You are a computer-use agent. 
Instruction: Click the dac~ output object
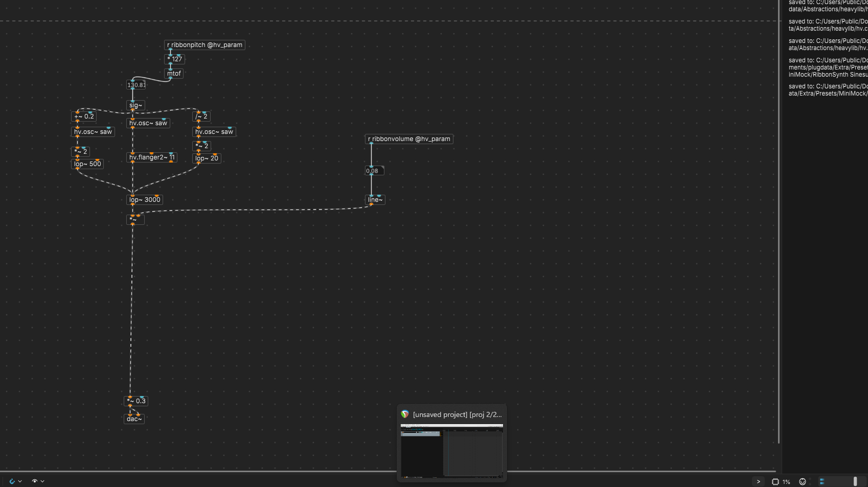tap(134, 419)
